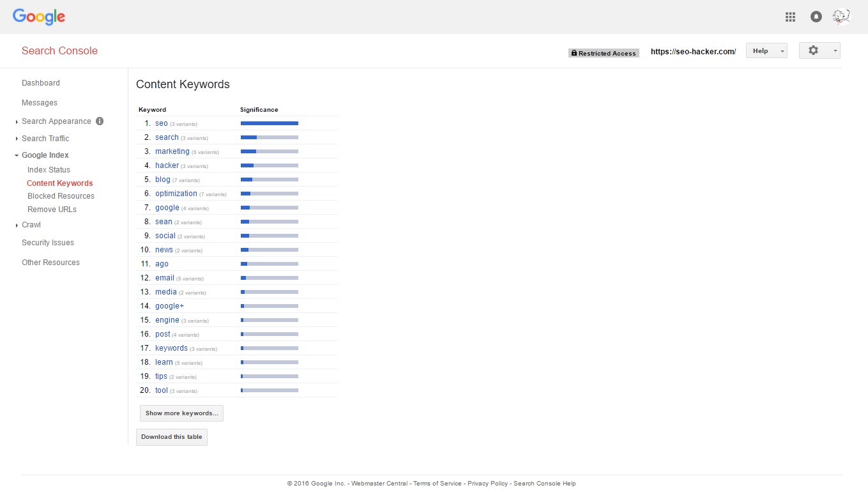Expand the Search Appearance section
This screenshot has width=868, height=490.
pos(56,121)
